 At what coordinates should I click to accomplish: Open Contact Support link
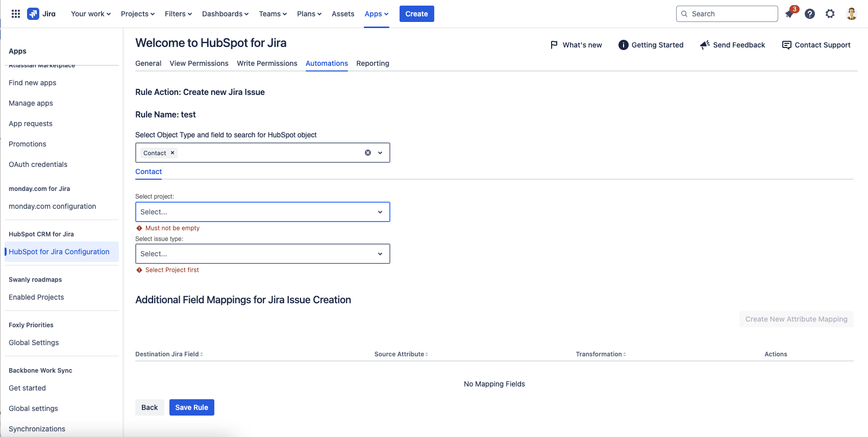823,45
